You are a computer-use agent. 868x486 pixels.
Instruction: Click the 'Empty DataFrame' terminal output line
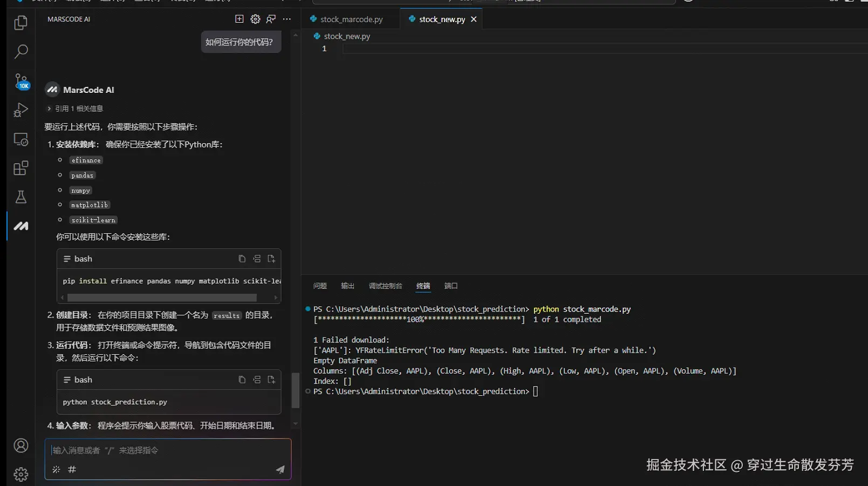click(345, 361)
